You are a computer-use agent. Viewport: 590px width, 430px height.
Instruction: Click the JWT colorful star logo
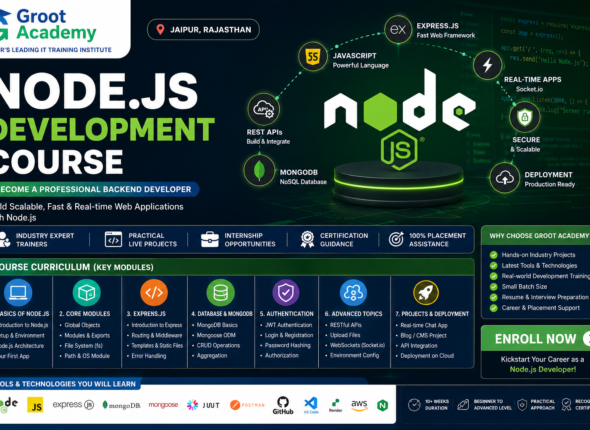(192, 405)
